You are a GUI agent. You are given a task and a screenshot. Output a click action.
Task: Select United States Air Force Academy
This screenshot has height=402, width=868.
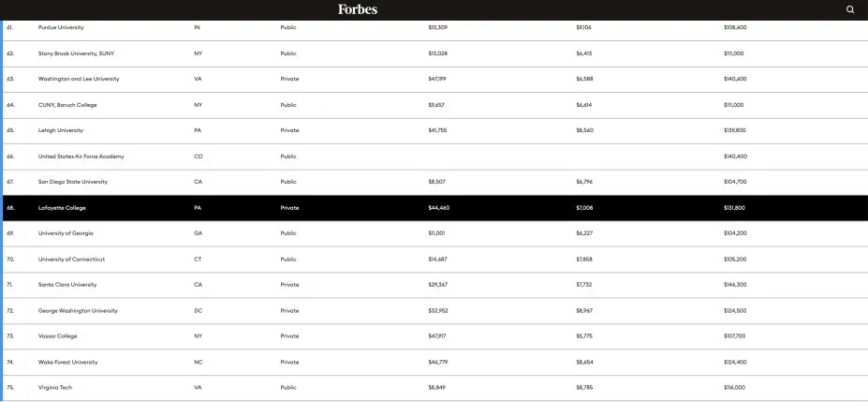coord(81,156)
